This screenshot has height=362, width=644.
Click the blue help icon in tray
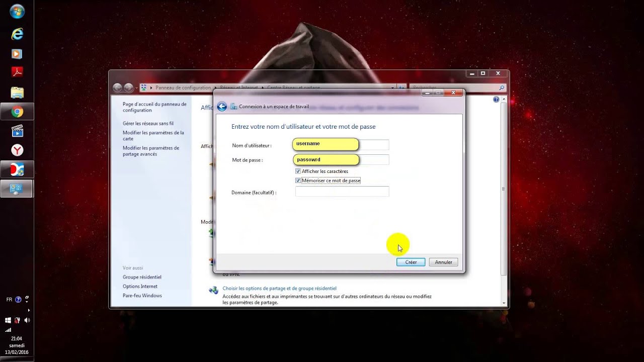click(x=18, y=300)
